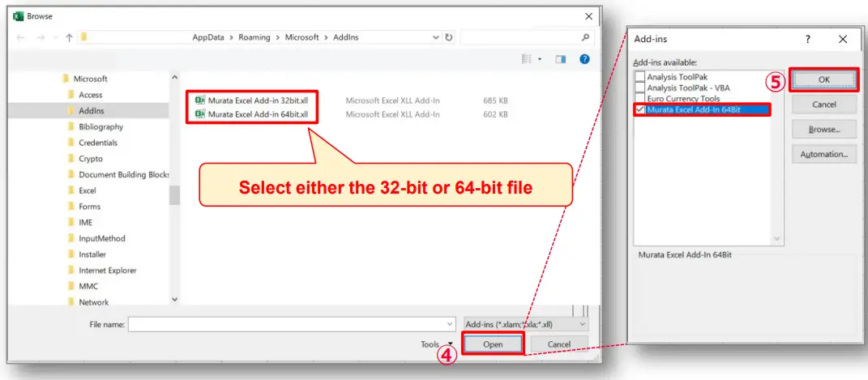Screen dimensions: 868x380
Task: Open the address bar history dropdown
Action: click(436, 37)
